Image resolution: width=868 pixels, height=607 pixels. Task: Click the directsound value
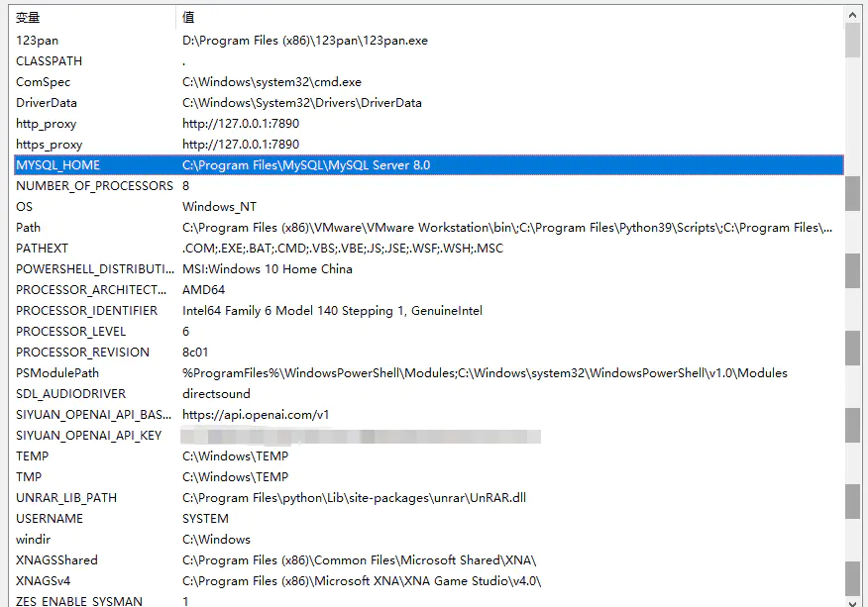click(216, 394)
